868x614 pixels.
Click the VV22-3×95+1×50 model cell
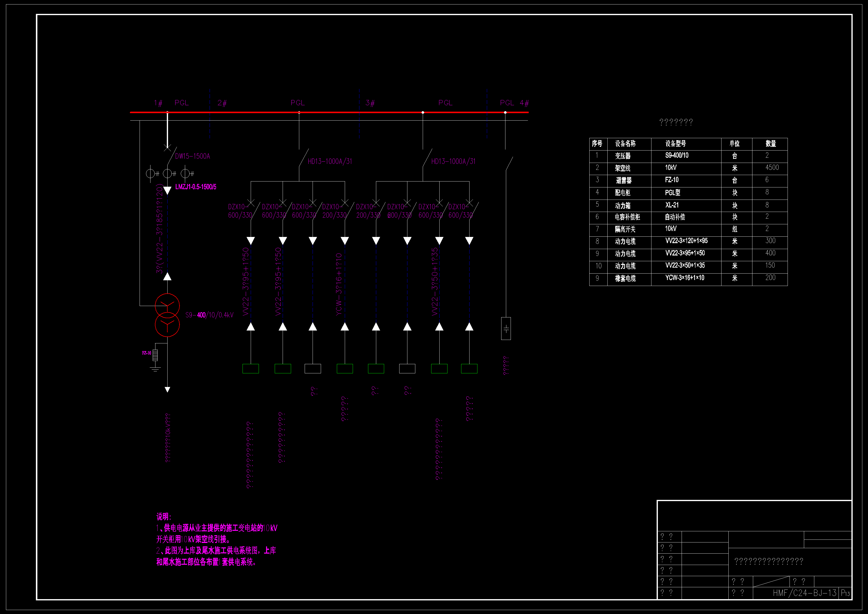[685, 253]
